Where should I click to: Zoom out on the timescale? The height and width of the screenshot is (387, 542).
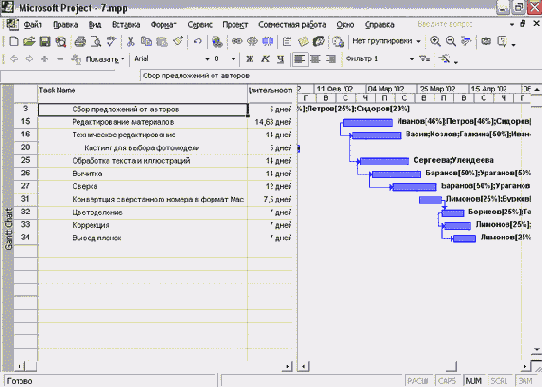(451, 42)
